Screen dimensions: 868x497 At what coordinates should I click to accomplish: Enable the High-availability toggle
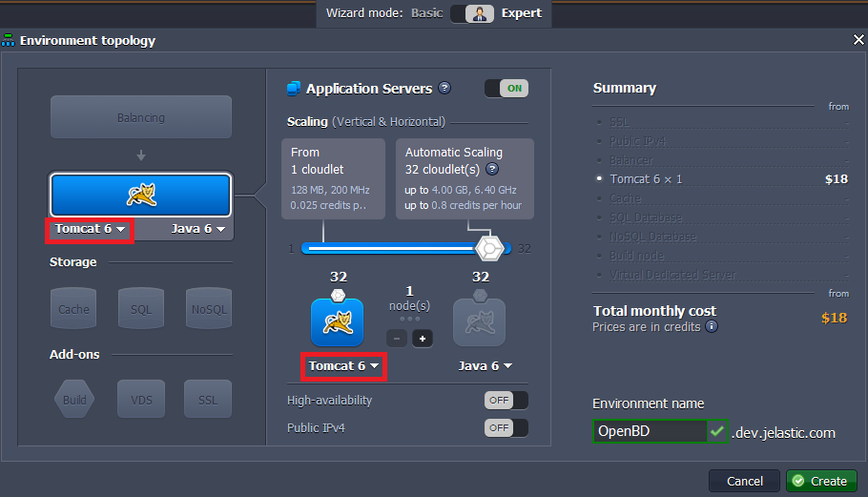(506, 401)
